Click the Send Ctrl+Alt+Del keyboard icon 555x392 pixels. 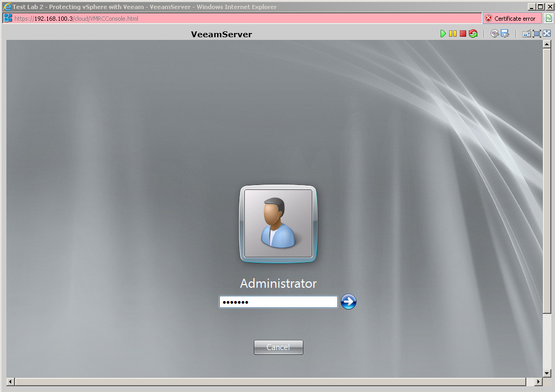526,34
